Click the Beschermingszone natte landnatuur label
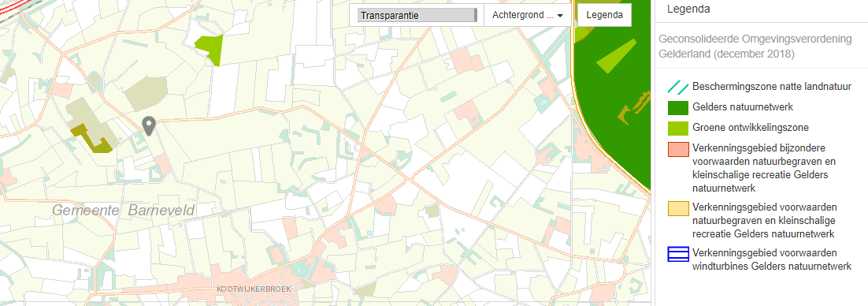 (772, 87)
